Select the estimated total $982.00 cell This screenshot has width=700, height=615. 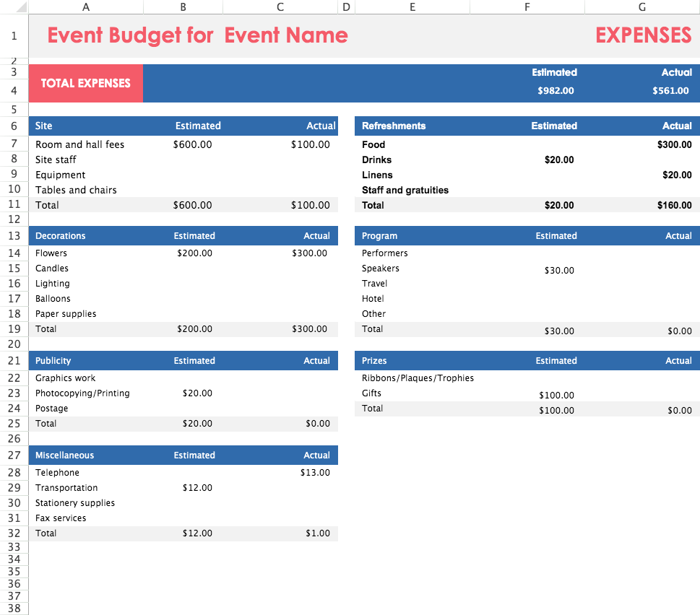(x=555, y=90)
